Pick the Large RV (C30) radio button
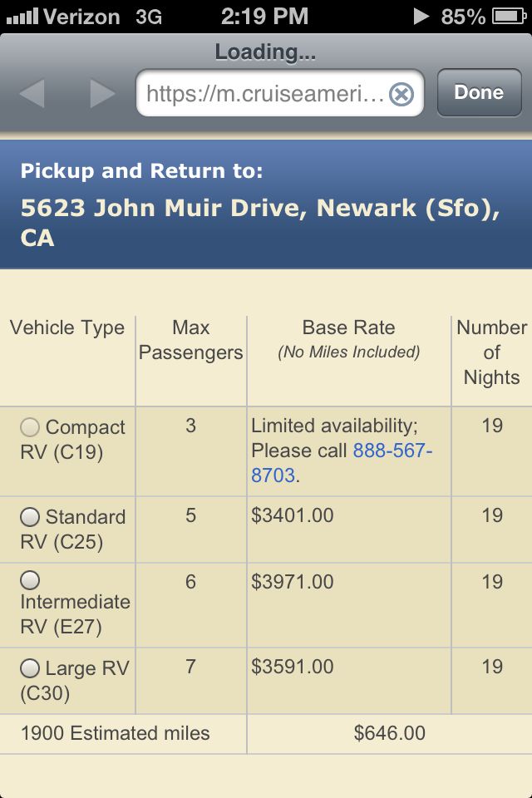 tap(30, 667)
